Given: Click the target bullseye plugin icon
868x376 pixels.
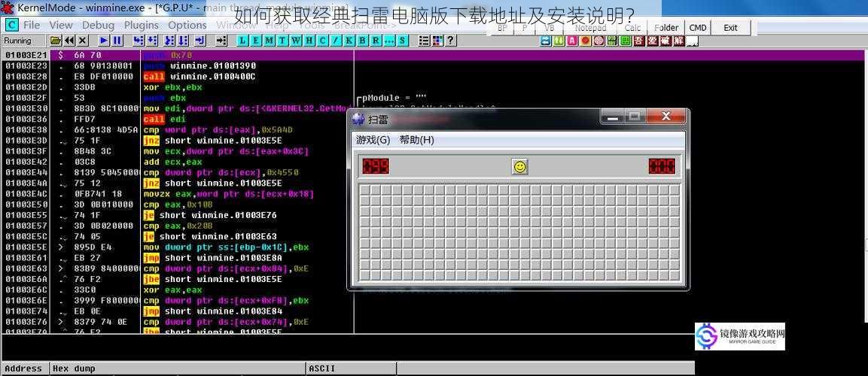Looking at the screenshot, I should [x=599, y=41].
